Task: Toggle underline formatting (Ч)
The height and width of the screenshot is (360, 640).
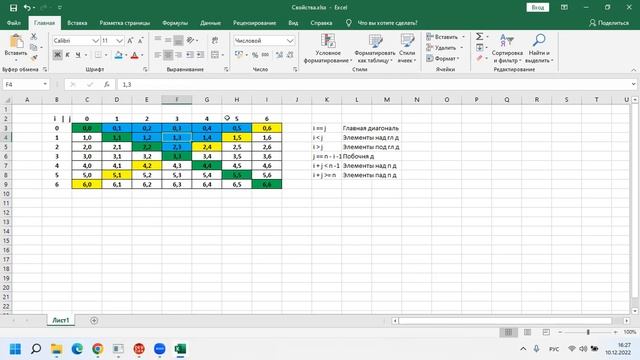Action: coord(78,55)
